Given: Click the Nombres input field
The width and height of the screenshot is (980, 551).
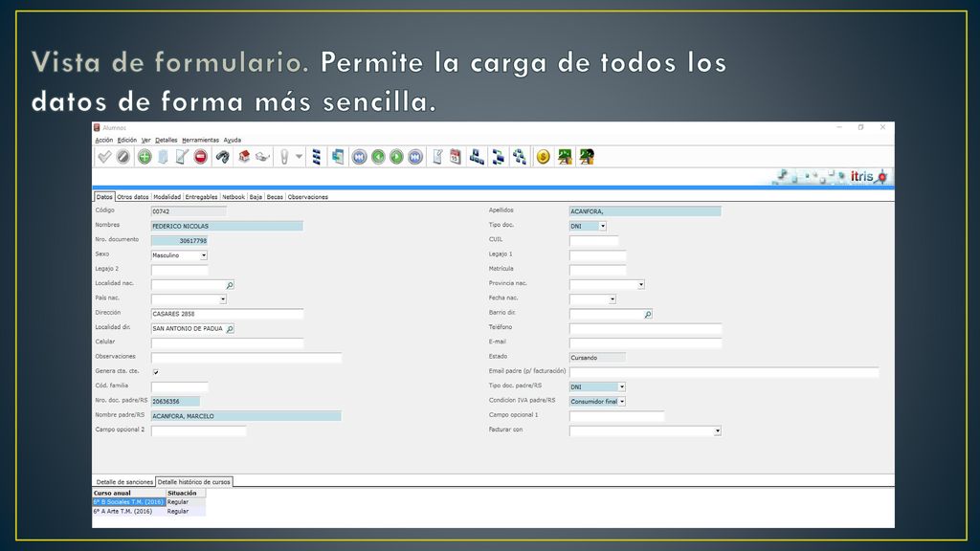Looking at the screenshot, I should point(227,226).
